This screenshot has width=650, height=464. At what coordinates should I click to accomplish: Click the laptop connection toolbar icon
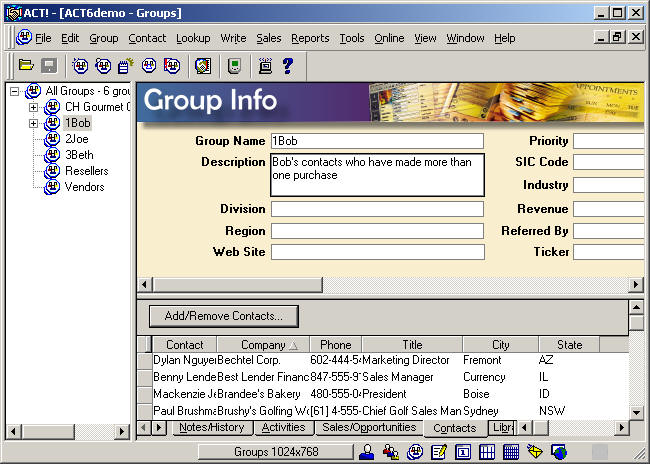(x=265, y=66)
